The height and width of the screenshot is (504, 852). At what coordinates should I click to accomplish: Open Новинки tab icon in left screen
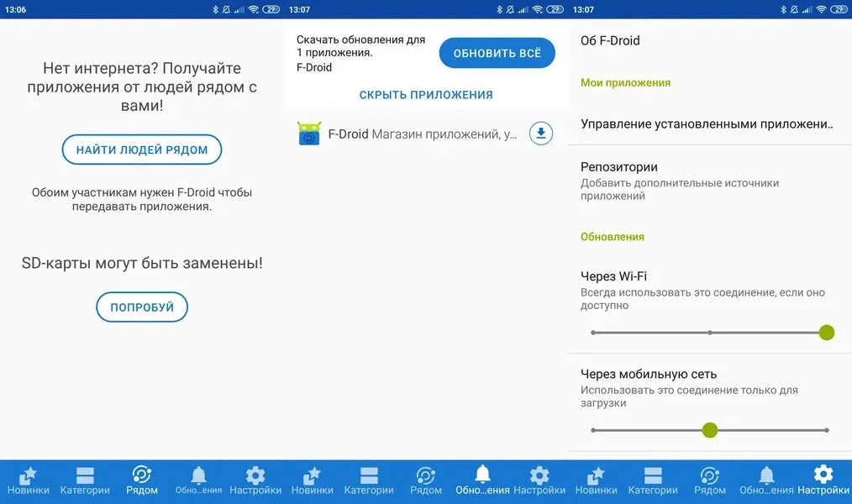(x=28, y=475)
